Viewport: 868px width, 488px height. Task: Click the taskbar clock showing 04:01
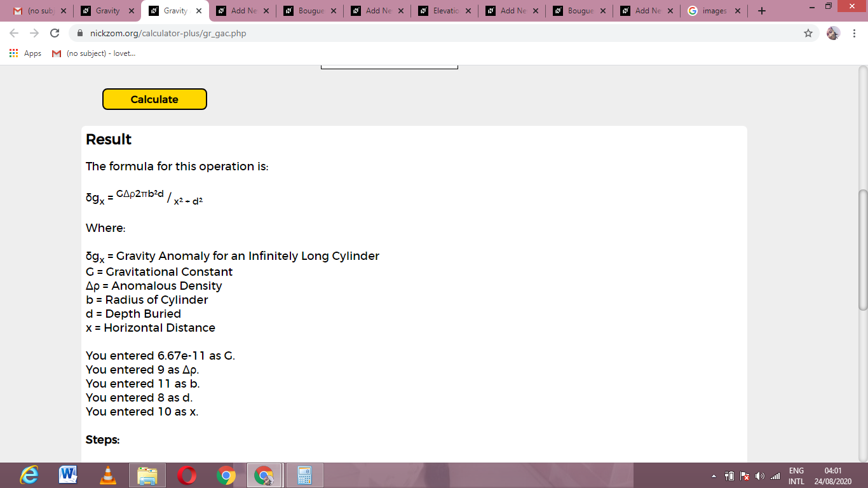click(x=833, y=476)
